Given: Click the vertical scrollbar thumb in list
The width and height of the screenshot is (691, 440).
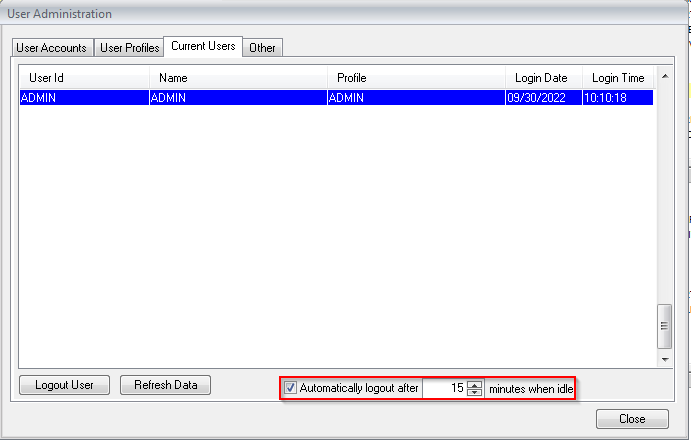Looking at the screenshot, I should tap(663, 324).
